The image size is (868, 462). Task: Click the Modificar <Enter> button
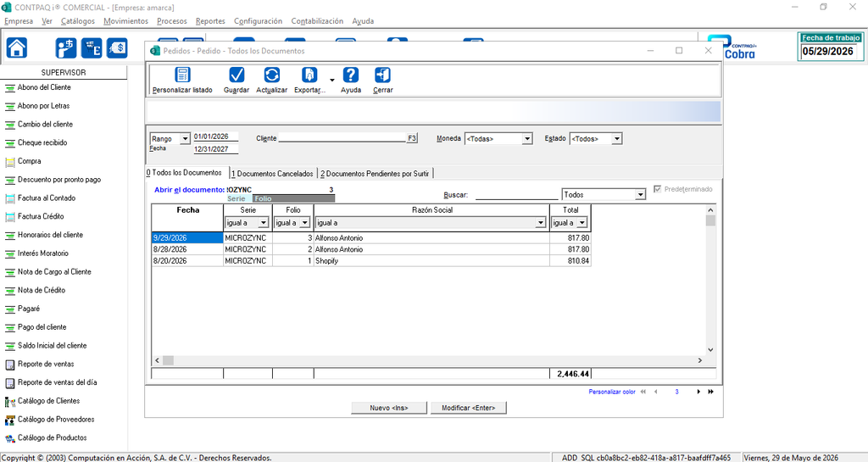click(x=468, y=408)
